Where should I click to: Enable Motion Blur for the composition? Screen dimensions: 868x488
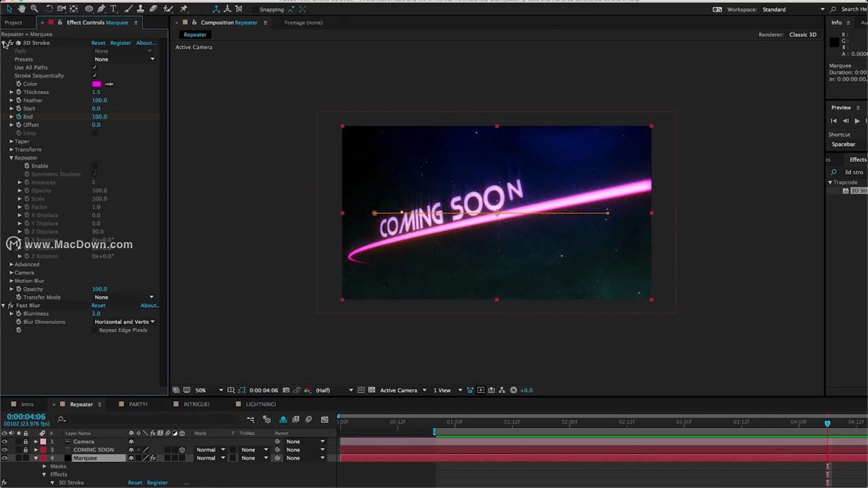(x=308, y=420)
